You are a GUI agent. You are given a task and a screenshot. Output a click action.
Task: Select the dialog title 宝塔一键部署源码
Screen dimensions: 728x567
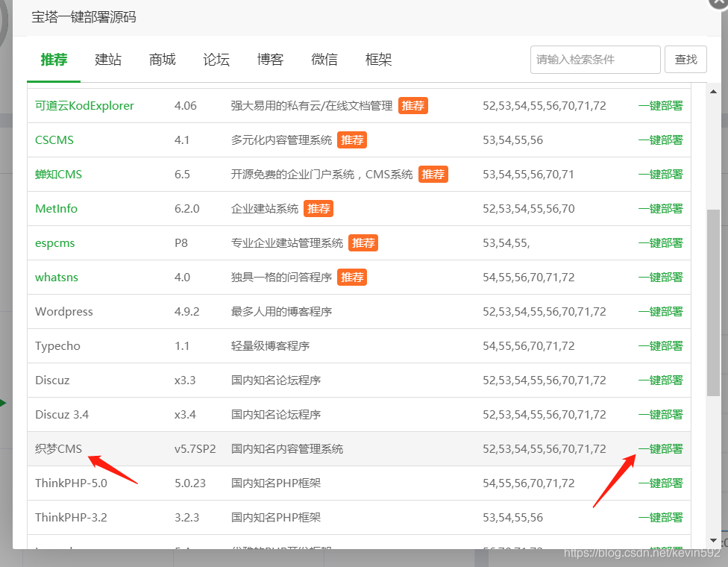coord(84,17)
